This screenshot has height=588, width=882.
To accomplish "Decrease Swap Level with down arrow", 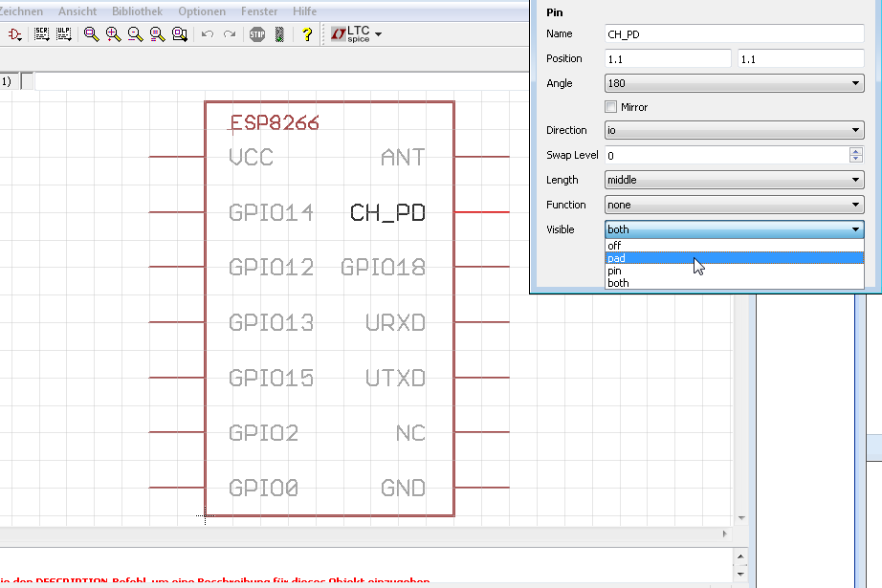I will pyautogui.click(x=855, y=159).
